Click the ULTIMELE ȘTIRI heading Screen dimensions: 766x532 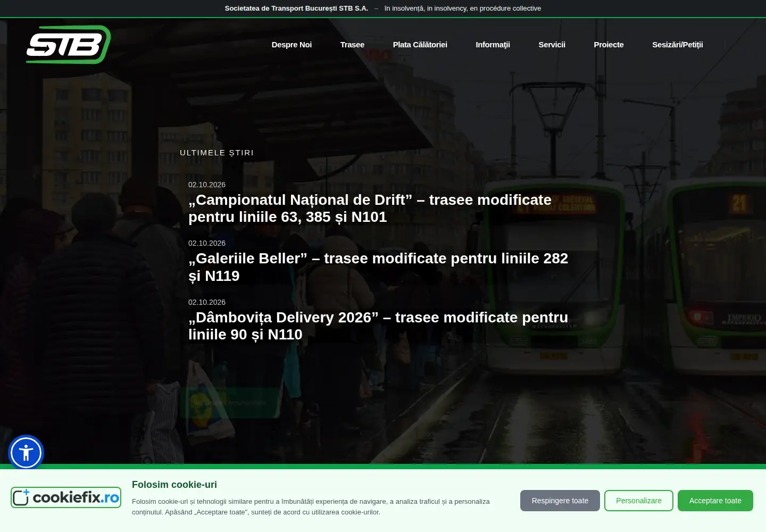217,153
